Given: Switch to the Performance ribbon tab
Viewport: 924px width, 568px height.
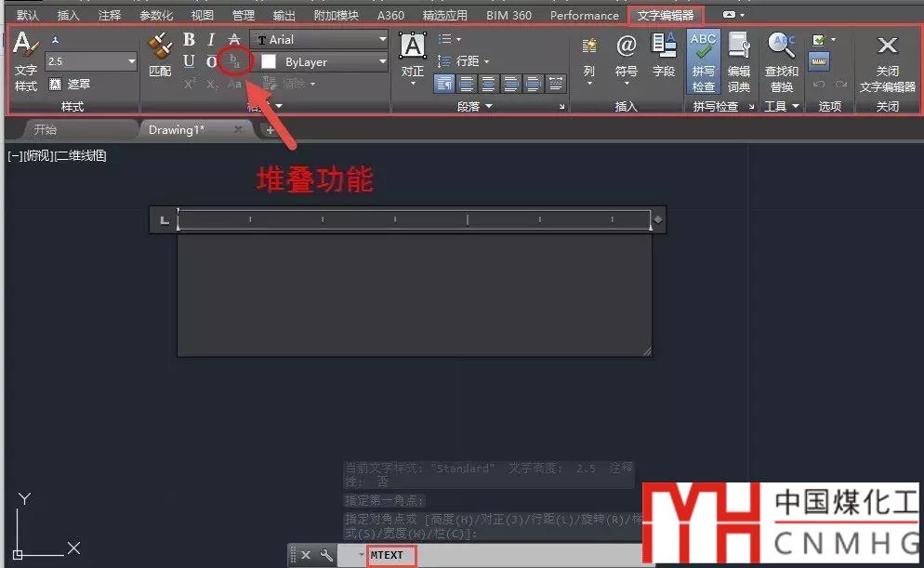Looking at the screenshot, I should pyautogui.click(x=584, y=15).
